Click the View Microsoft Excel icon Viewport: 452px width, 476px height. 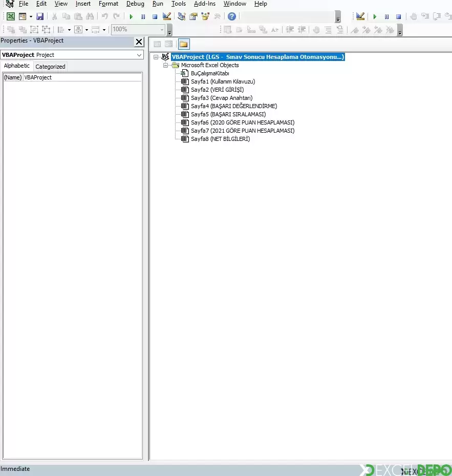[x=11, y=16]
